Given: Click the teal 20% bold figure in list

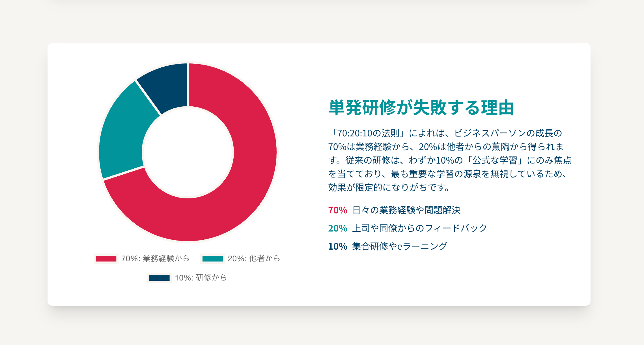Looking at the screenshot, I should 338,228.
